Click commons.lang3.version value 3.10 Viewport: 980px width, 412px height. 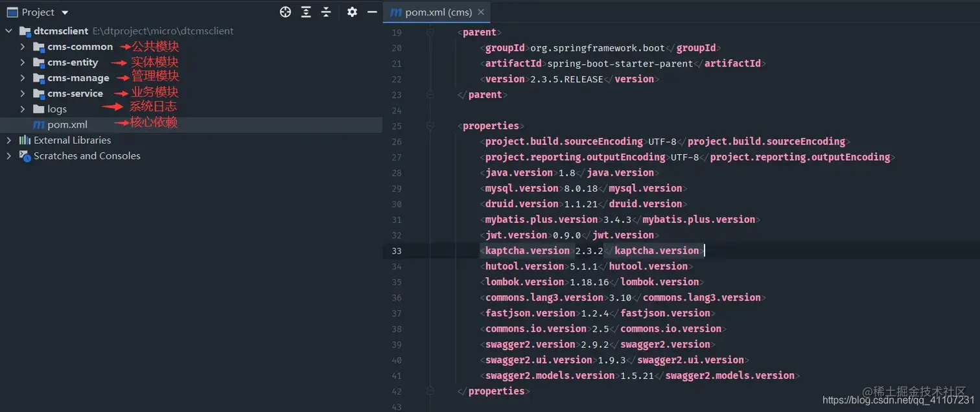[620, 297]
